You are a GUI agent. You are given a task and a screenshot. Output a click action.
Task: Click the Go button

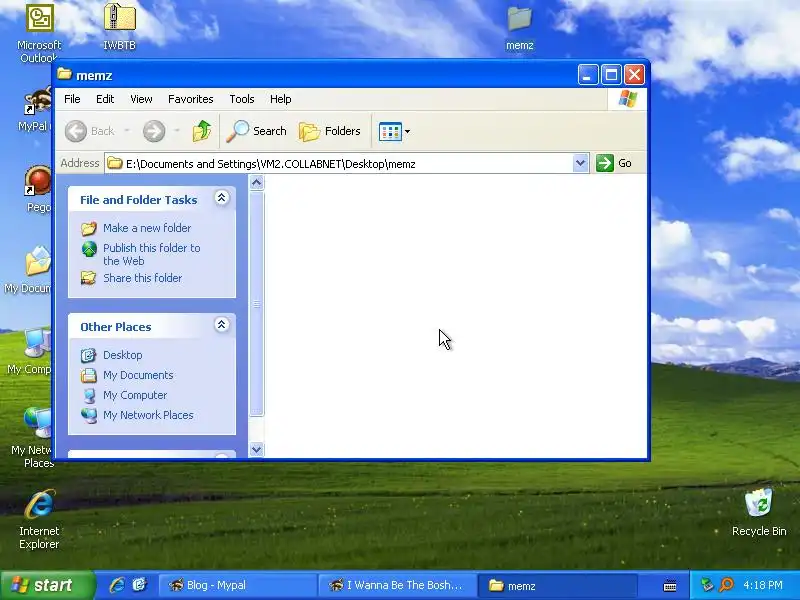coord(614,163)
